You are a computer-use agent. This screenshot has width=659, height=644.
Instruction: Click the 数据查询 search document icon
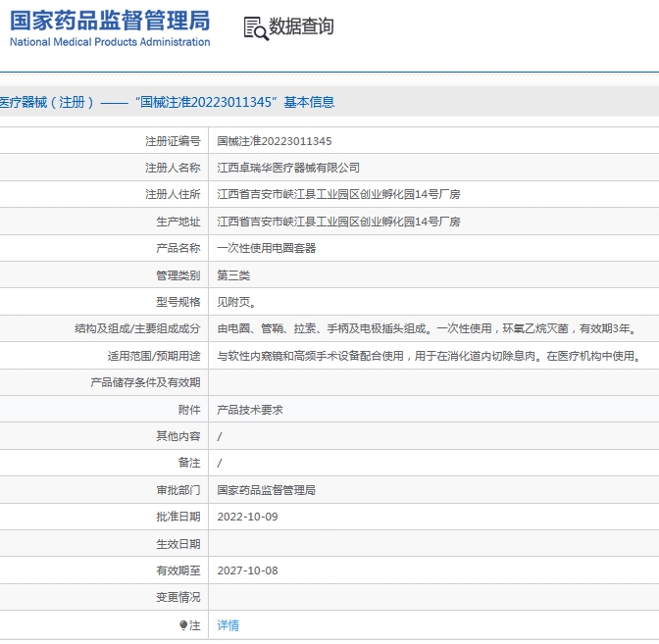coord(256,28)
